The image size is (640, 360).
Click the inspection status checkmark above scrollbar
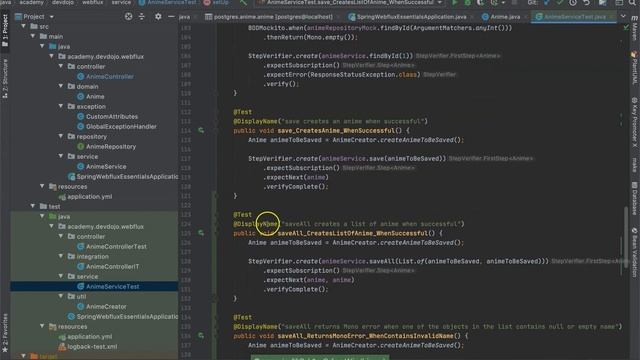coord(626,27)
